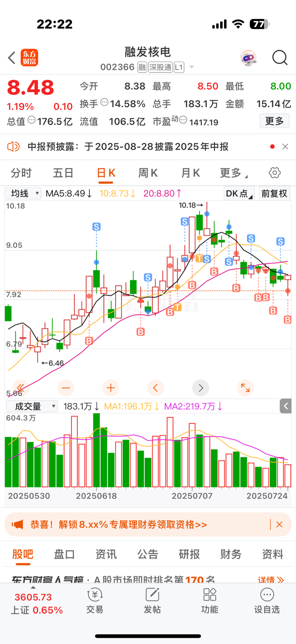This screenshot has height=644, width=296.
Task: Tap the 总值 info circle icon
Action: pyautogui.click(x=32, y=120)
